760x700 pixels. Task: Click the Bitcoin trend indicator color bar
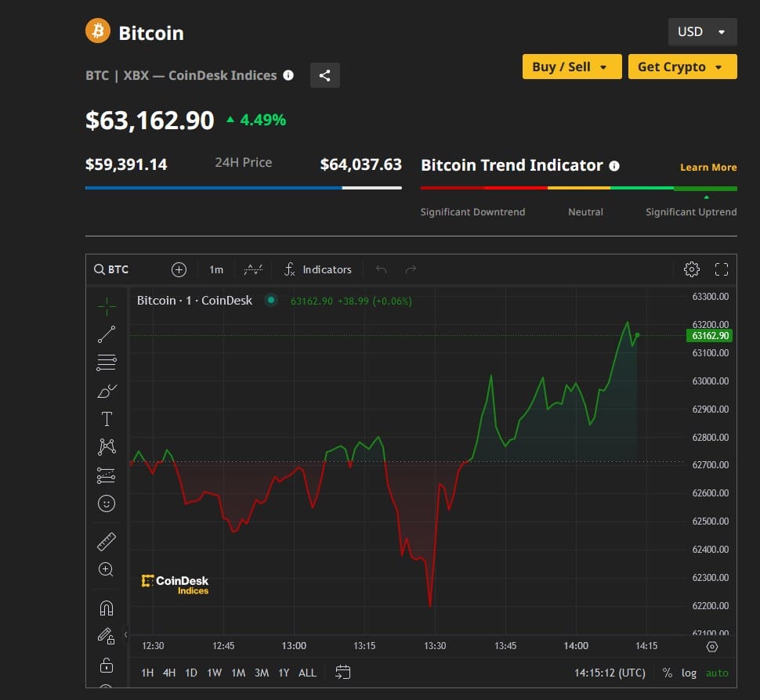click(579, 188)
